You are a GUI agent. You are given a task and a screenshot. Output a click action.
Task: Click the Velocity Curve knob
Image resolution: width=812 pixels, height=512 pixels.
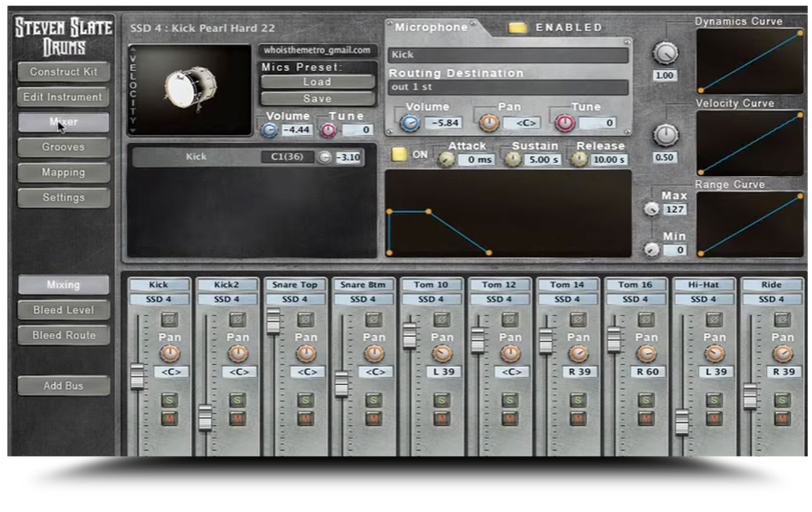(666, 134)
